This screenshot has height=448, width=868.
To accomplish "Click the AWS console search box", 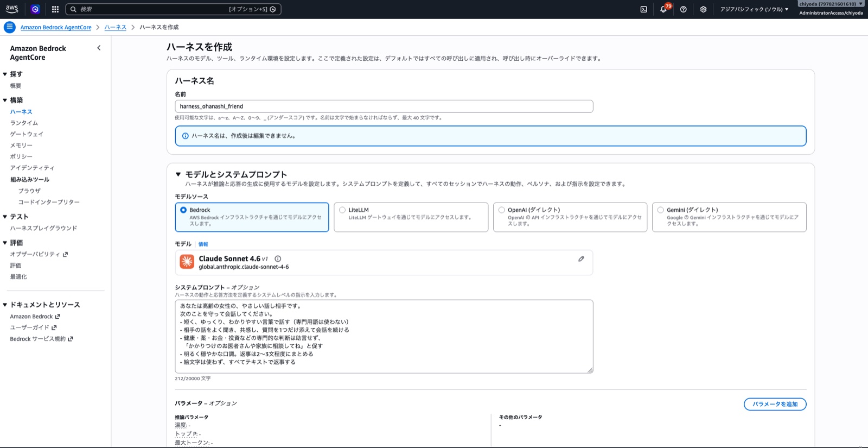I will point(173,9).
